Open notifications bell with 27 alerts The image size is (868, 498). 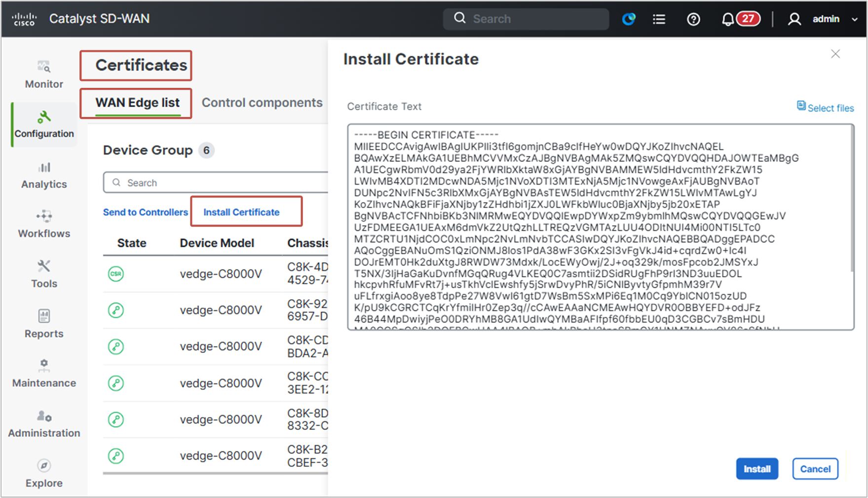pos(740,19)
